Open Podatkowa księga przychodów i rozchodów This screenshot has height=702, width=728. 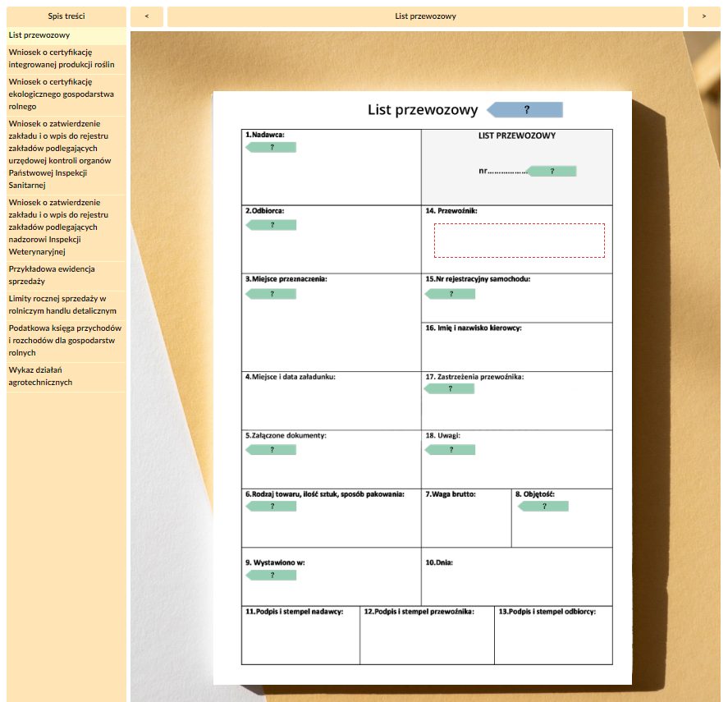pyautogui.click(x=66, y=341)
